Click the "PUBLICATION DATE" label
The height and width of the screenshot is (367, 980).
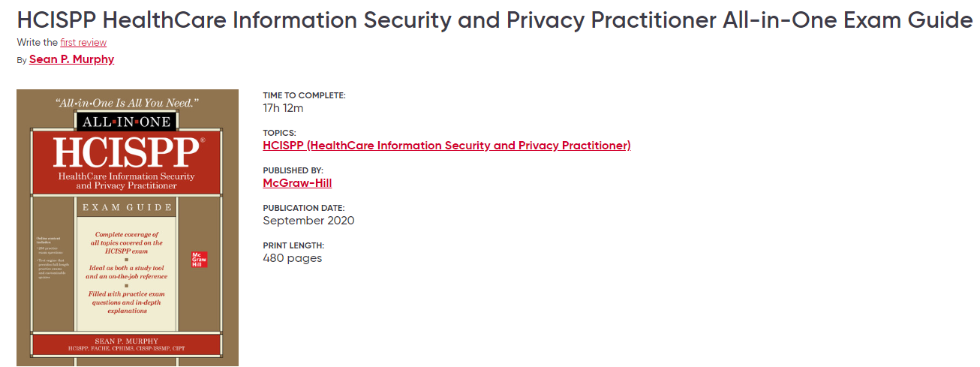[x=303, y=208]
